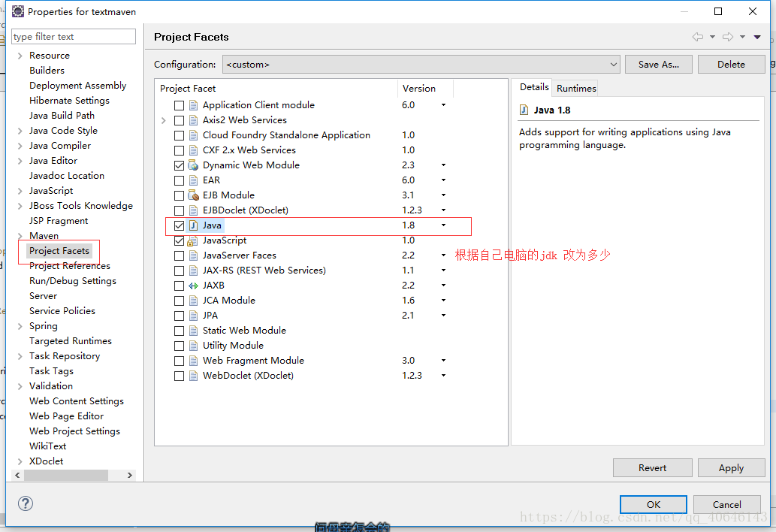The width and height of the screenshot is (776, 532).
Task: Click the Java facet J icon
Action: click(194, 225)
